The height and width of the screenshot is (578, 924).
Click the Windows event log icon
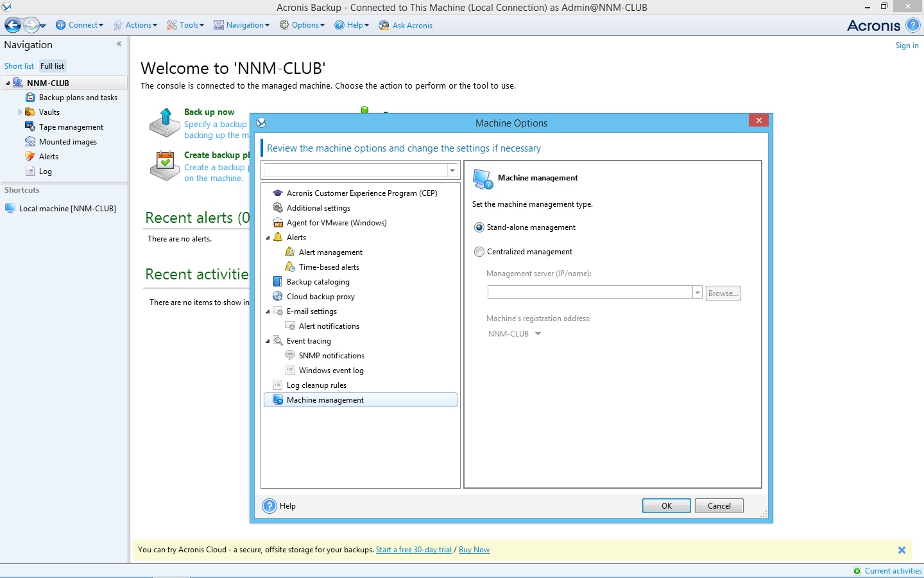290,371
